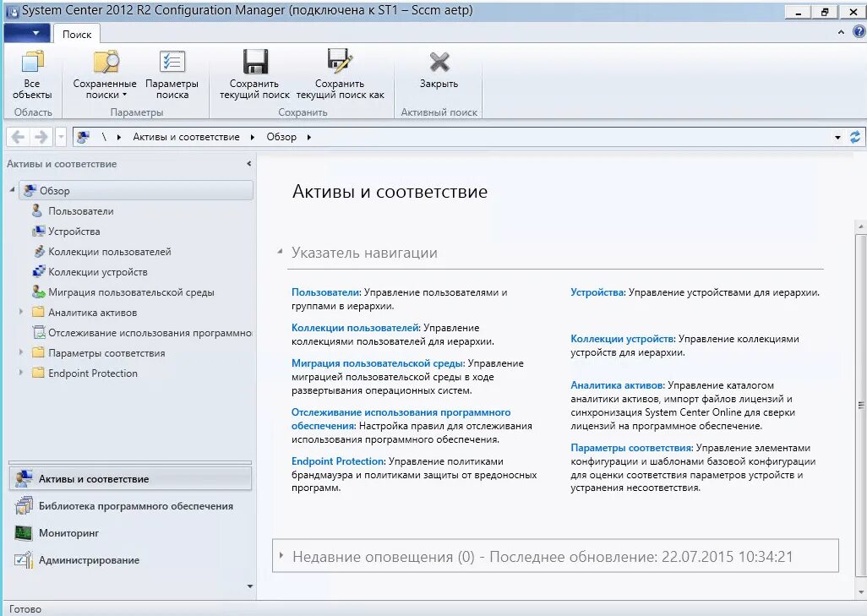Viewport: 867px width, 616px height.
Task: Click Обзор in the breadcrumb path
Action: click(281, 137)
